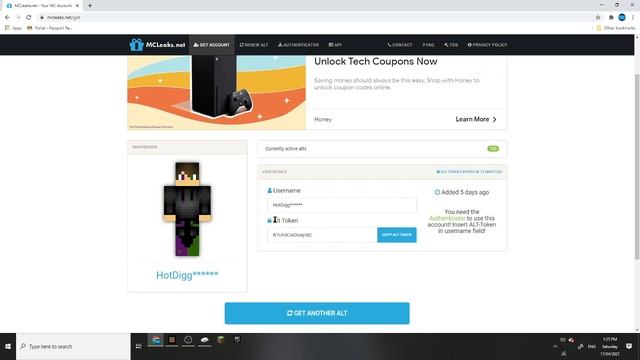Click the clock icon beside Added text

[437, 192]
